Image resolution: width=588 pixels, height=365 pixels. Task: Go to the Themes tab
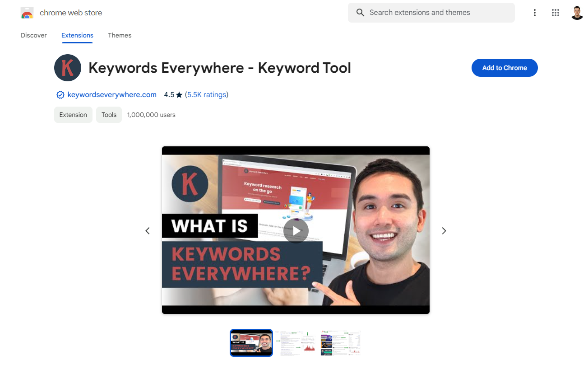click(x=120, y=35)
